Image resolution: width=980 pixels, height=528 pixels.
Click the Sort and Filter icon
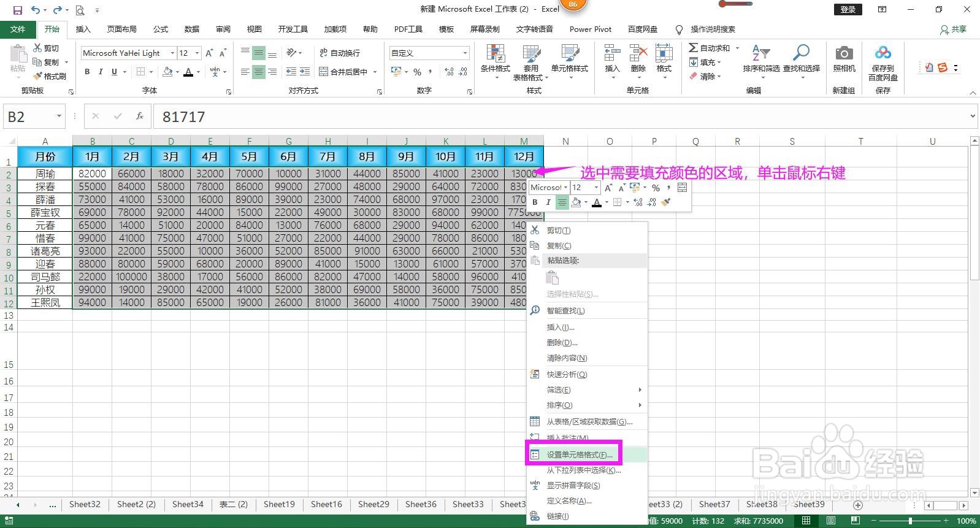760,53
